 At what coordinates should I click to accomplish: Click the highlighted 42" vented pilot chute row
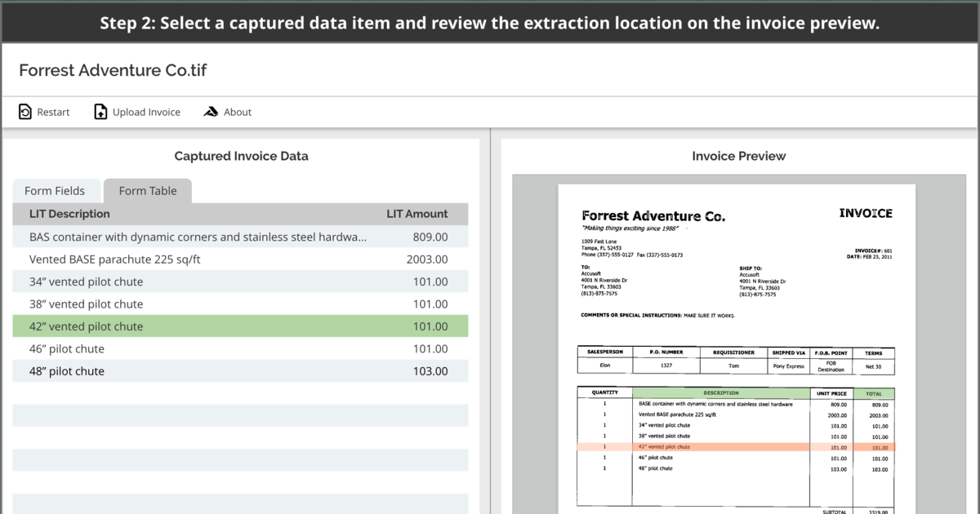tap(241, 326)
